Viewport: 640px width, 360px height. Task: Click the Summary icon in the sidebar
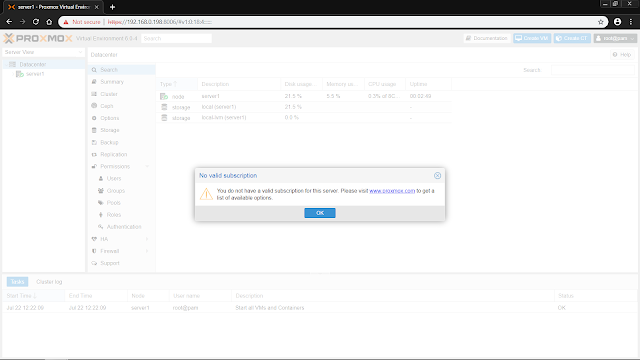click(94, 82)
